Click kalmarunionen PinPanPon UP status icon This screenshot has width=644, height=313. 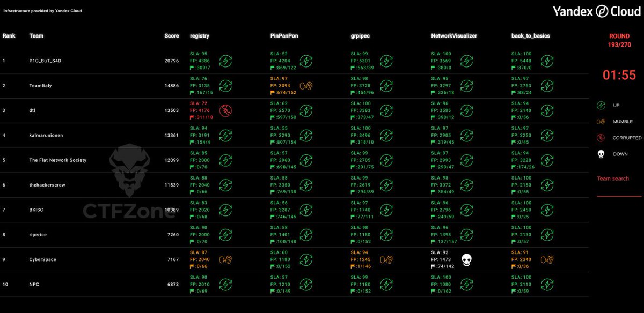[306, 135]
